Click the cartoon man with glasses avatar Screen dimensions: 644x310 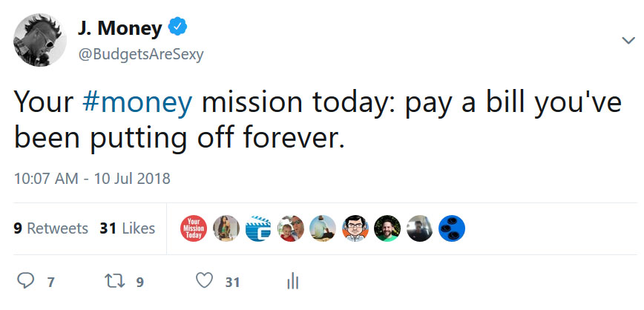pyautogui.click(x=355, y=228)
